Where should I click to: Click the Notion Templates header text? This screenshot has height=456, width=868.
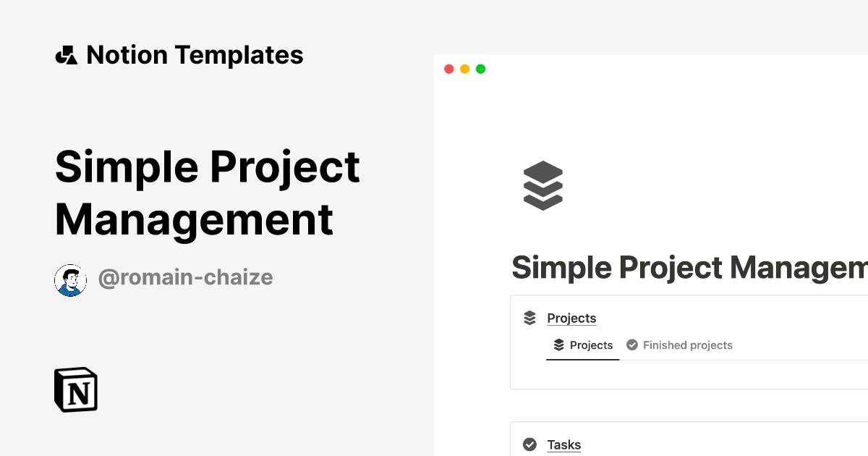pyautogui.click(x=195, y=54)
